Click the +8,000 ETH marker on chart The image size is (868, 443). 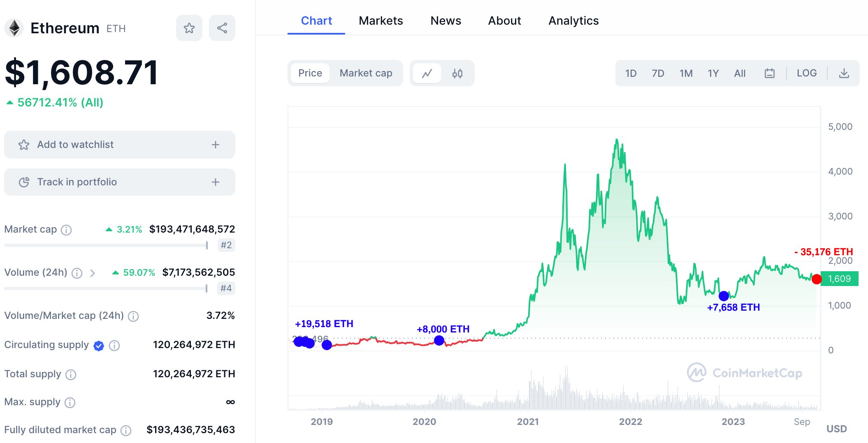point(439,340)
